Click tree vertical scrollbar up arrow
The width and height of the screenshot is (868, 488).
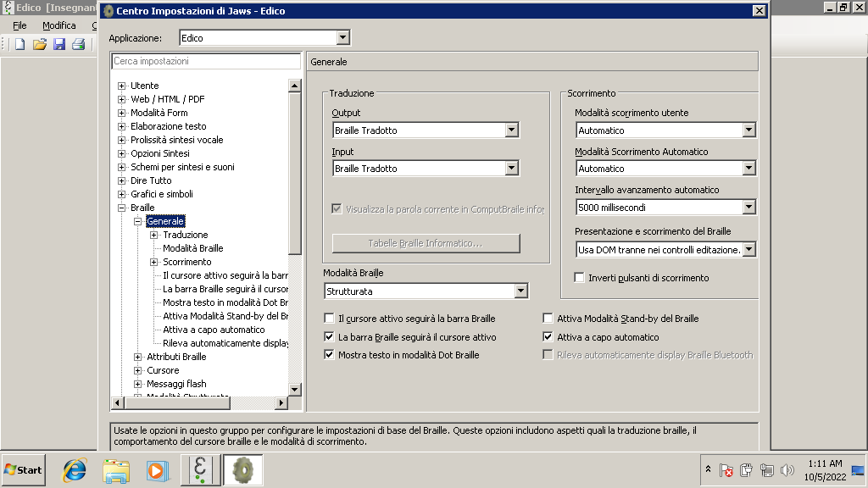pos(294,86)
